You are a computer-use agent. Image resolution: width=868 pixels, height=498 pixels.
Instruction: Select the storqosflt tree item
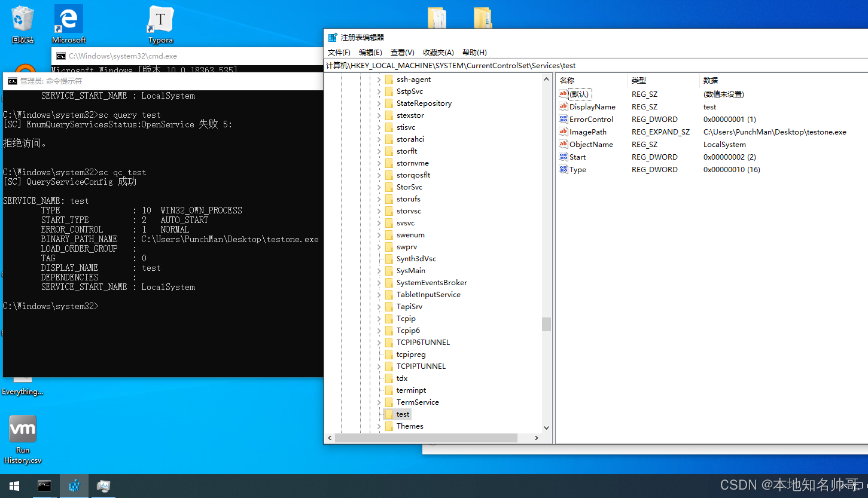(x=413, y=175)
